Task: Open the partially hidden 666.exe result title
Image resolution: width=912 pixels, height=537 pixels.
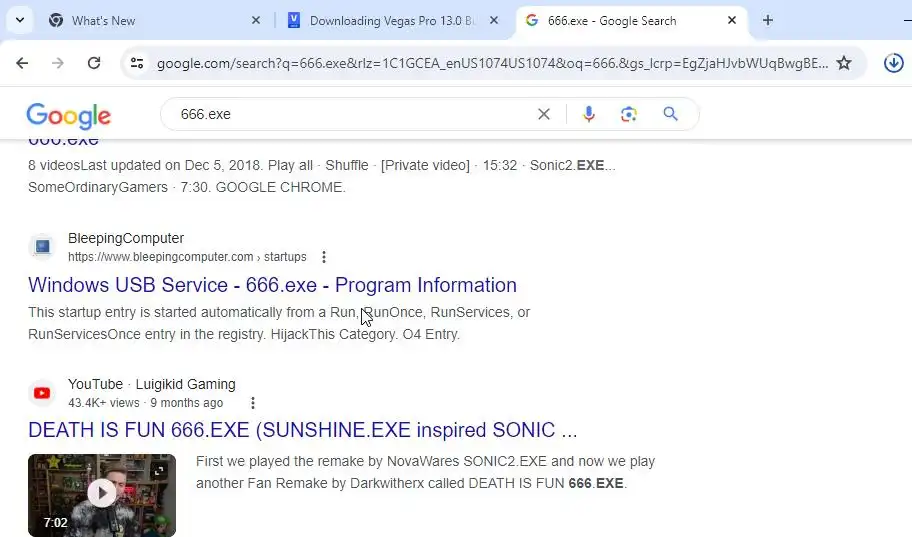Action: (x=63, y=142)
